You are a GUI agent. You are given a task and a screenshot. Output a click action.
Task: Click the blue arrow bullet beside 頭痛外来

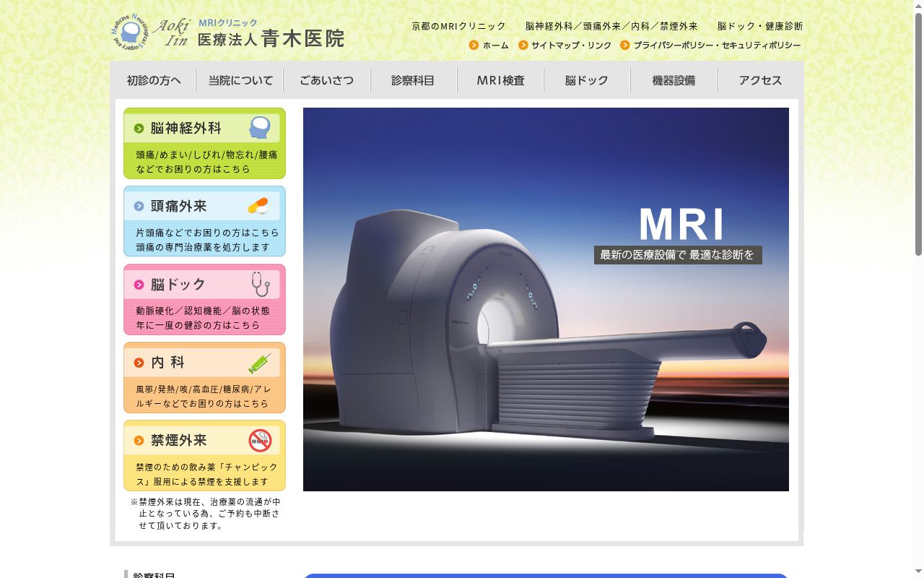[139, 207]
